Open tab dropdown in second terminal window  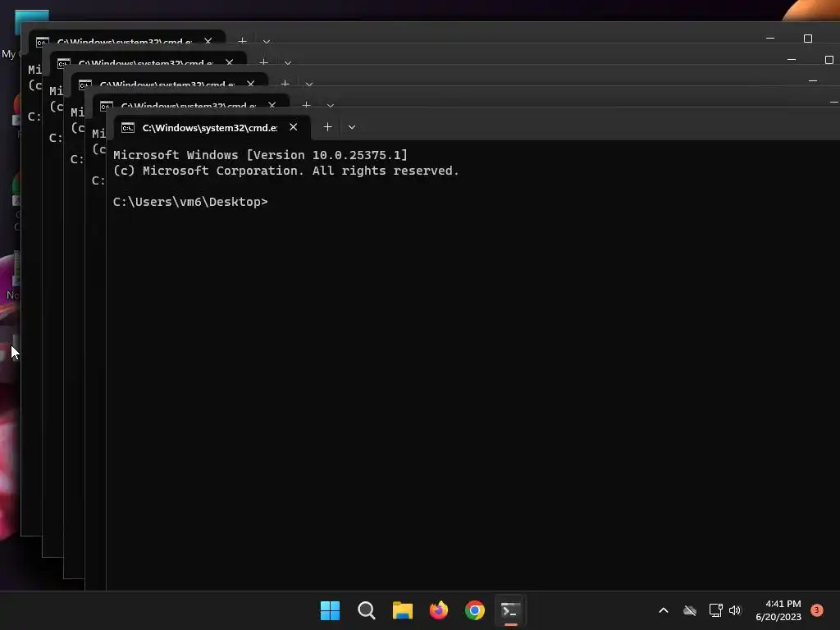[x=331, y=105]
